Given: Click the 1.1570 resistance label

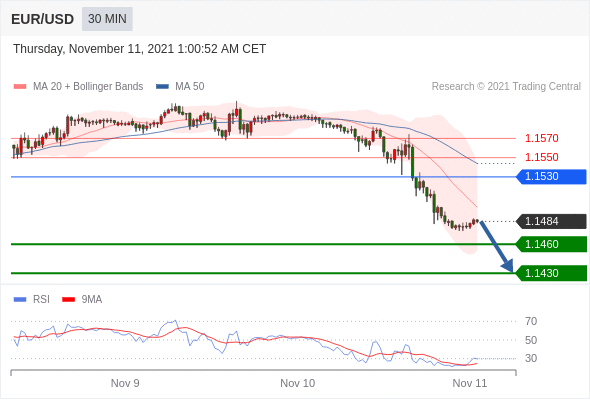Looking at the screenshot, I should pos(542,138).
